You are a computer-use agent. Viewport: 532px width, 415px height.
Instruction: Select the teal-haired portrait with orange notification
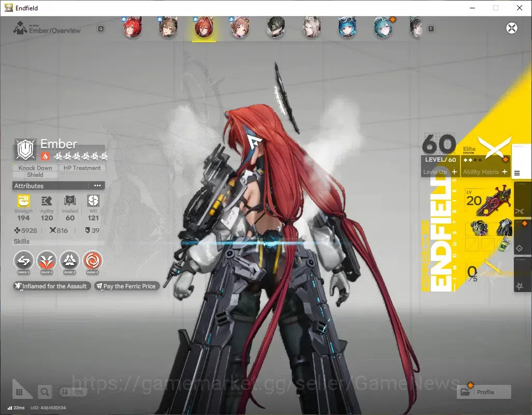(x=383, y=27)
